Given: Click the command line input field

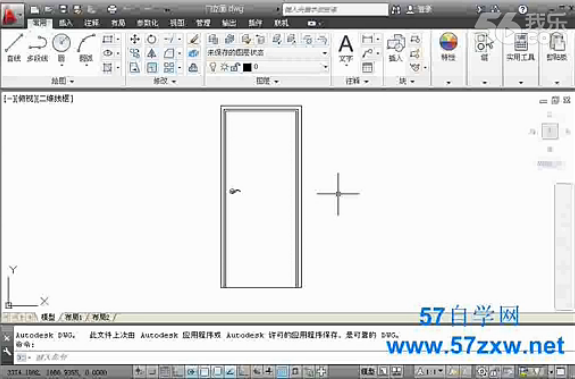Looking at the screenshot, I should (x=205, y=357).
